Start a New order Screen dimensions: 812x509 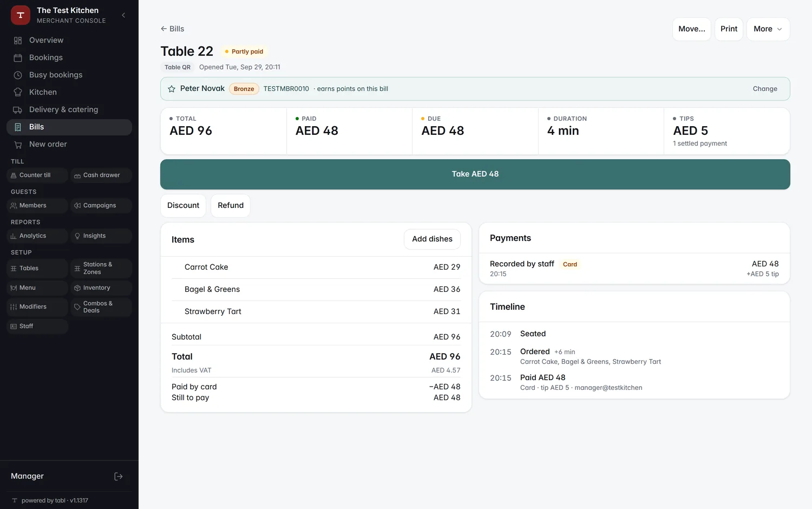[69, 144]
